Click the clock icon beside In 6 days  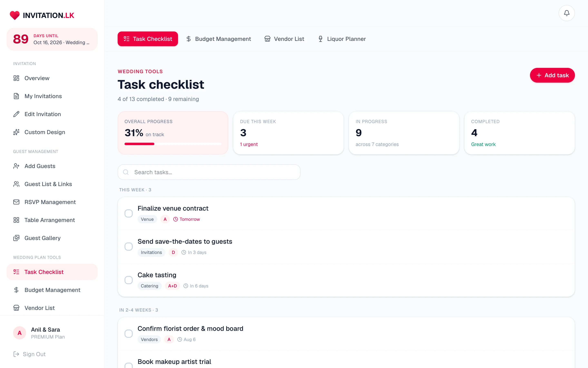tap(186, 286)
